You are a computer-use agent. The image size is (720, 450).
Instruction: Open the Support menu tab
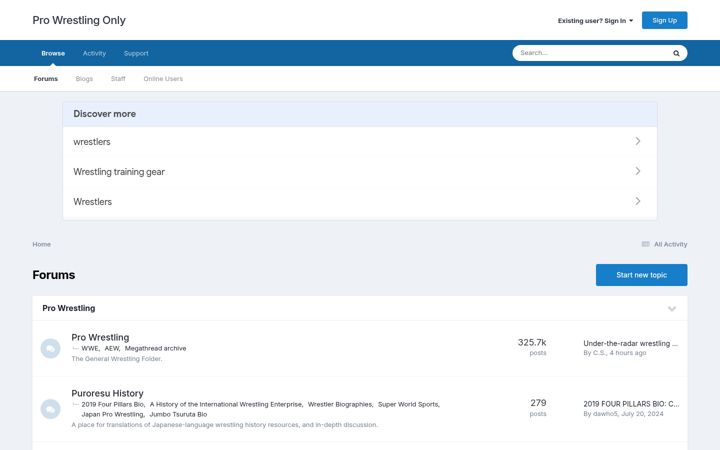[x=136, y=53]
